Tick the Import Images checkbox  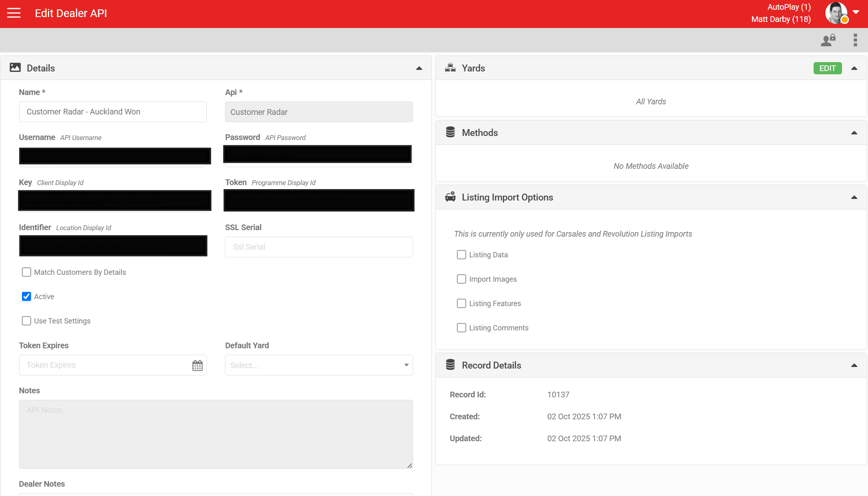coord(461,279)
